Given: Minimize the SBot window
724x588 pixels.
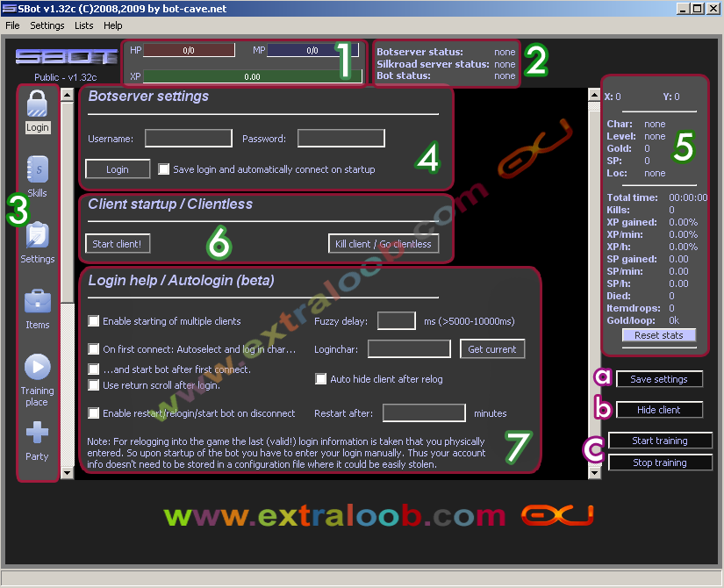Looking at the screenshot, I should point(684,8).
